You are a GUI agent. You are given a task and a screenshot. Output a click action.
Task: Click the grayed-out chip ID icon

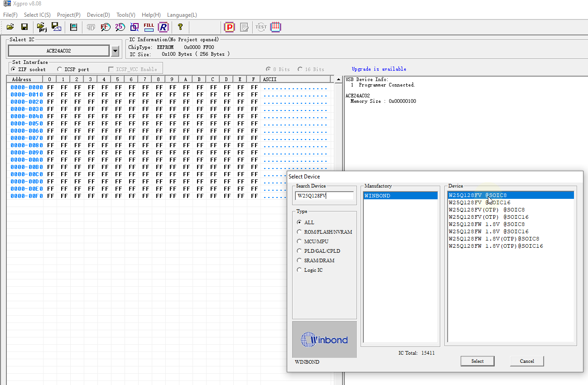click(91, 27)
